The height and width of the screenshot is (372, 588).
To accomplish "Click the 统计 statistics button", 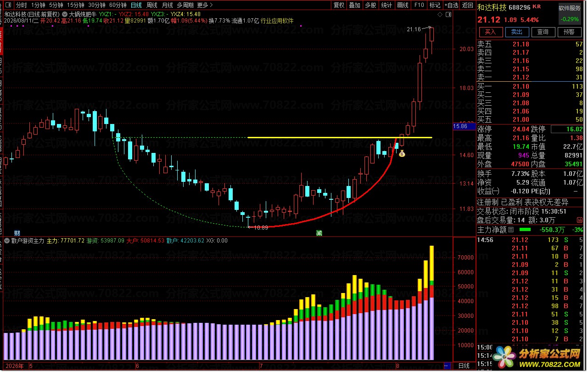I will 386,5.
